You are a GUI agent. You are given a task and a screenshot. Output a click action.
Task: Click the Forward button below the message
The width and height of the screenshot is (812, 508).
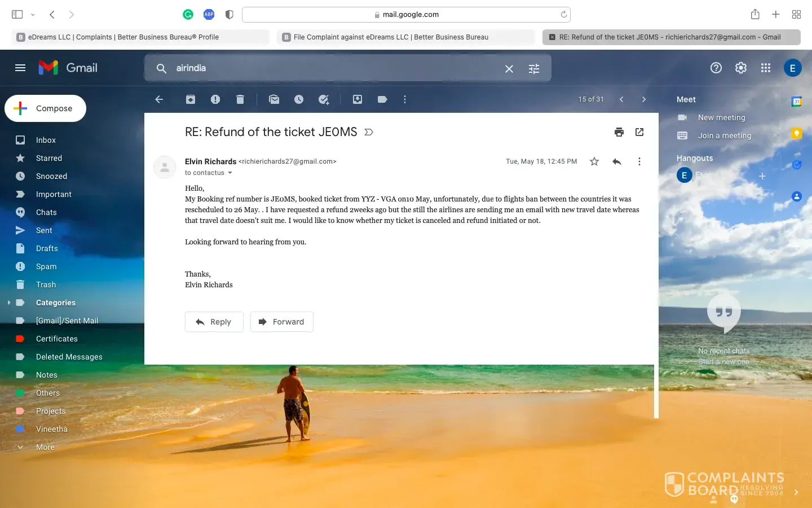coord(282,322)
